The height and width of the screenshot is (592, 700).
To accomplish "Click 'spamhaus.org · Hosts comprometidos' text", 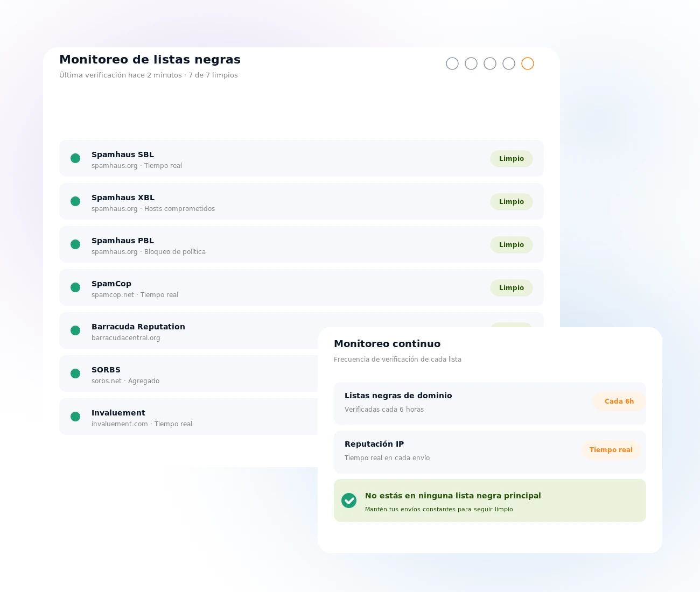I will click(153, 209).
